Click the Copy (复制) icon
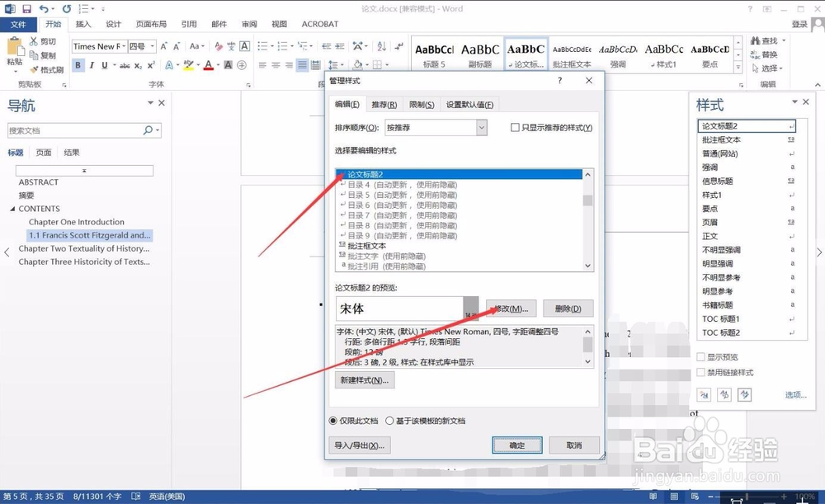The image size is (825, 504). click(34, 55)
